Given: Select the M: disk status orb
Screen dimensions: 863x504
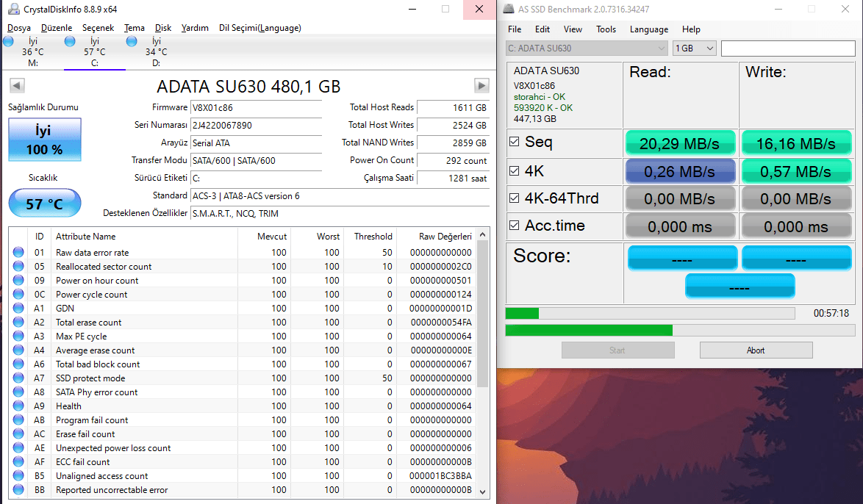Looking at the screenshot, I should click(8, 41).
